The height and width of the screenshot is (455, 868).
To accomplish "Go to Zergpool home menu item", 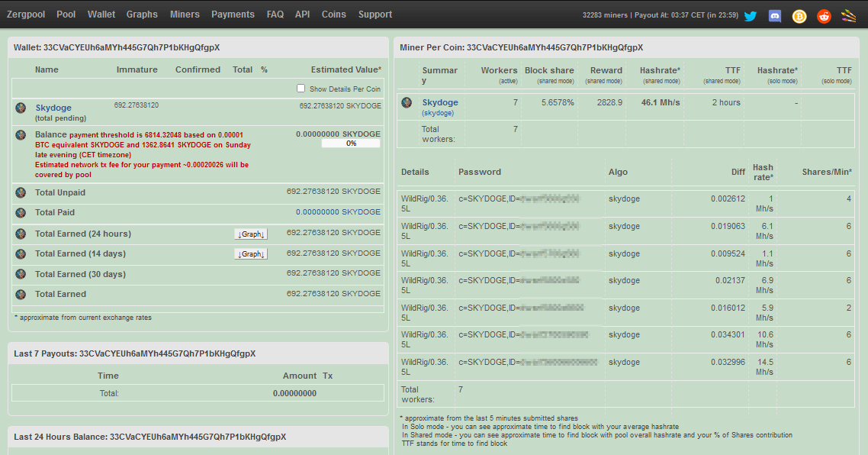I will click(x=26, y=15).
